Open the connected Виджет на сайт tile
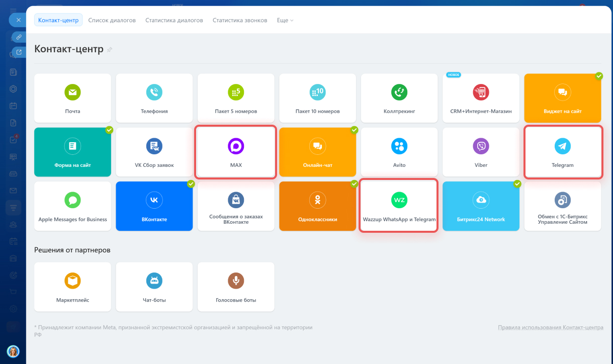 (x=562, y=98)
